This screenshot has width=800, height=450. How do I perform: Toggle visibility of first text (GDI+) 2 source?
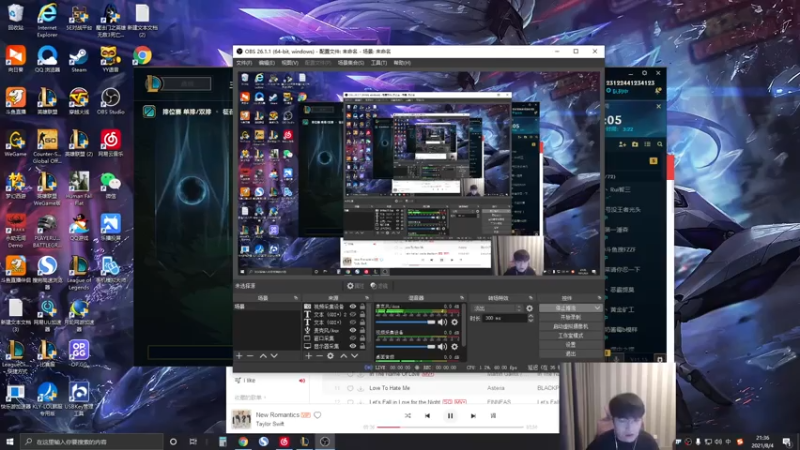point(353,314)
